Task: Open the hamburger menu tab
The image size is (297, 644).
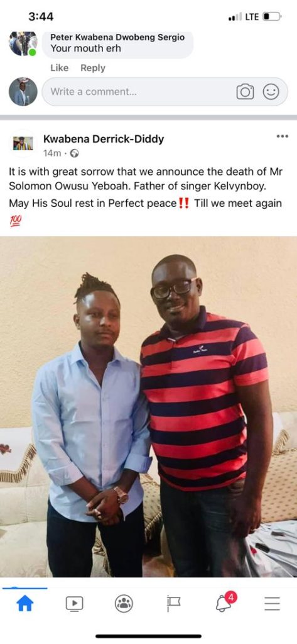Action: tap(272, 603)
